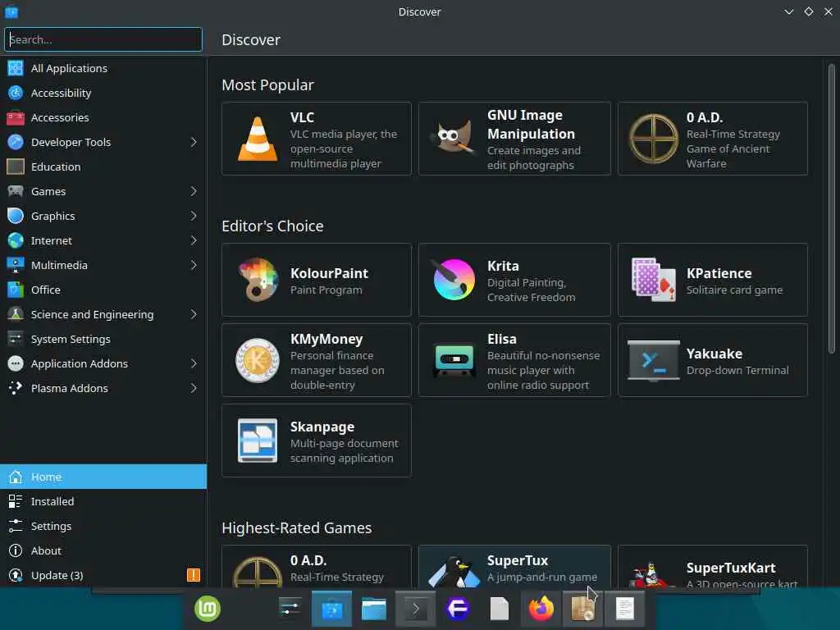Expand the Graphics category chevron
The height and width of the screenshot is (630, 840).
(194, 216)
